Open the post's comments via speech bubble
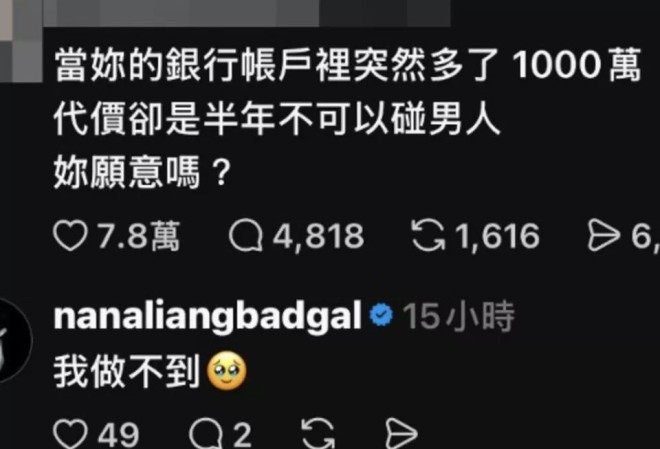The width and height of the screenshot is (660, 449). (246, 236)
